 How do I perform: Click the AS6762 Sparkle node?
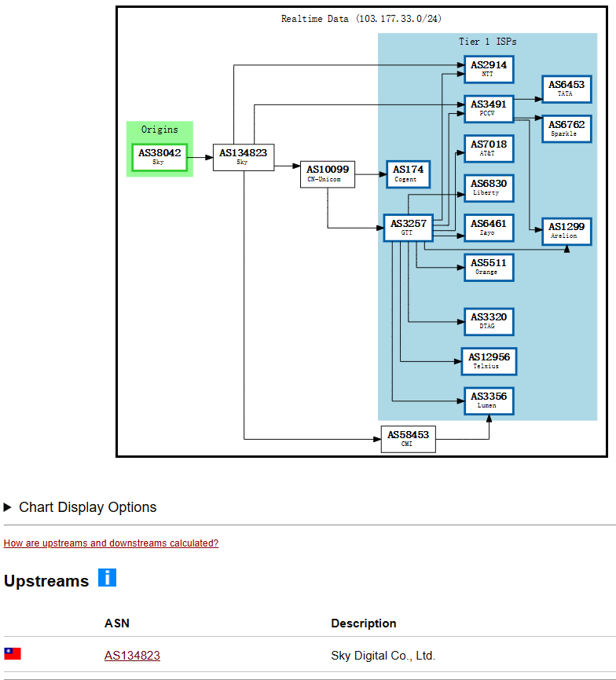566,129
